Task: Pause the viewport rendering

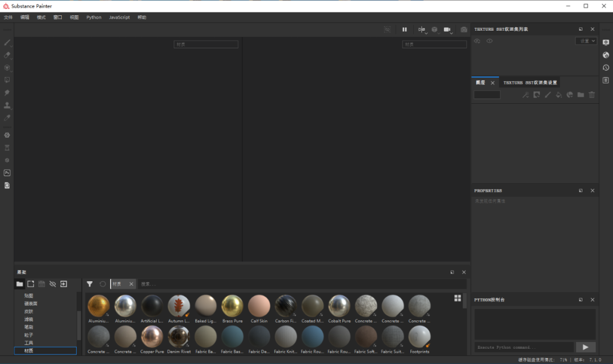Action: pos(405,29)
